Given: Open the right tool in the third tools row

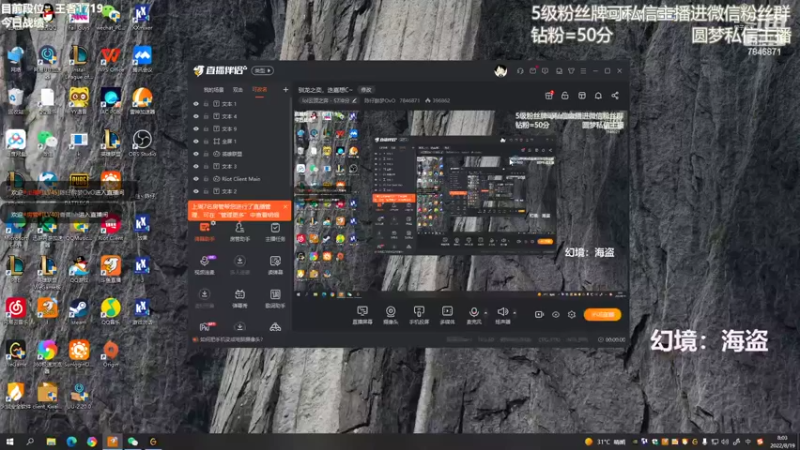Looking at the screenshot, I should pos(275,298).
